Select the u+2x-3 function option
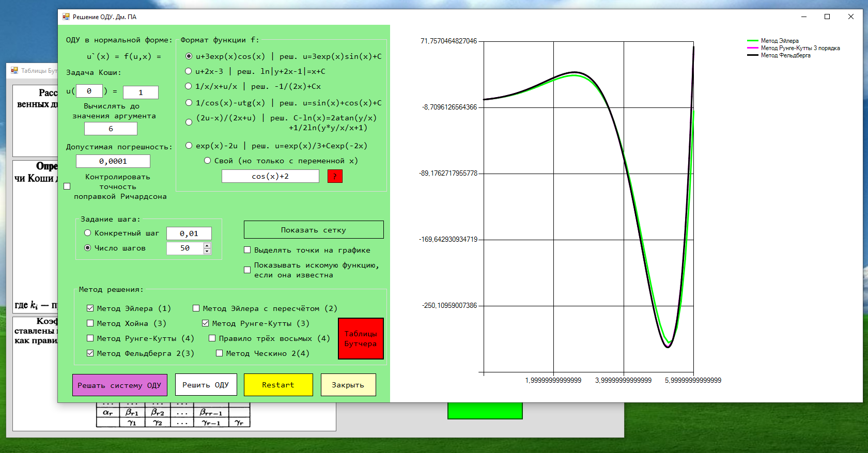Viewport: 868px width, 453px height. click(x=189, y=71)
